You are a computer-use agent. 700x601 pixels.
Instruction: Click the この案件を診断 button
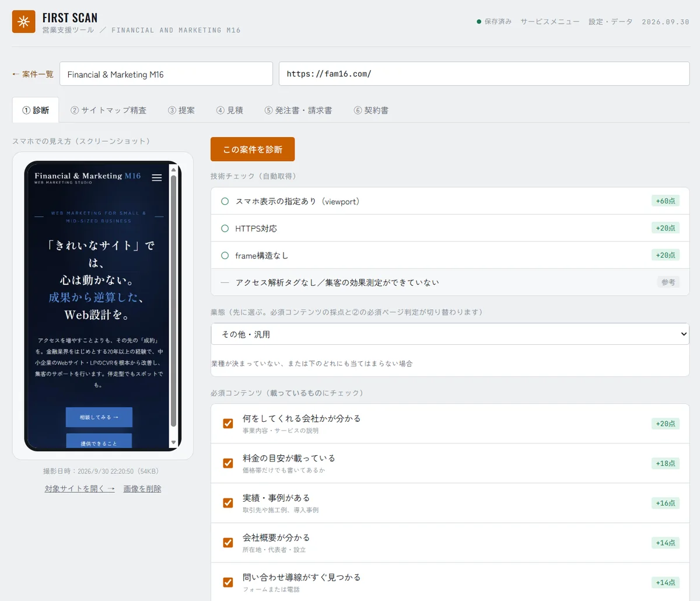tap(253, 149)
